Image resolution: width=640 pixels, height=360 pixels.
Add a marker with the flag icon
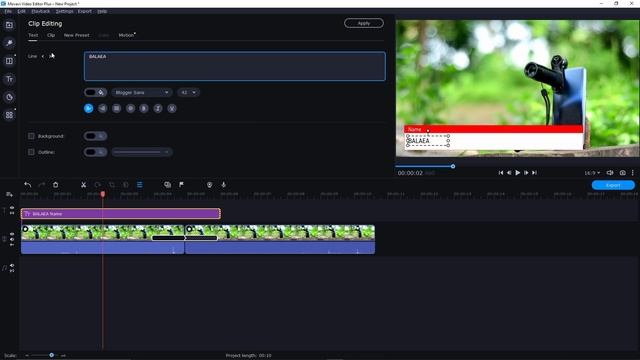click(181, 185)
